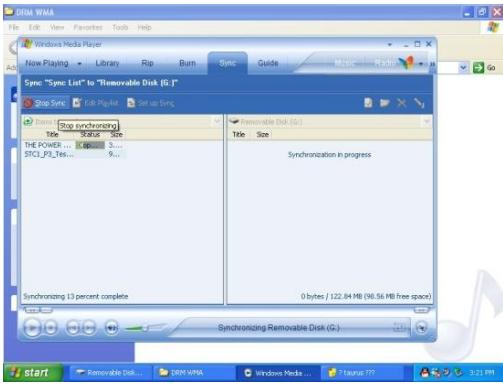
Task: Click the copying status progress cell
Action: click(x=90, y=145)
